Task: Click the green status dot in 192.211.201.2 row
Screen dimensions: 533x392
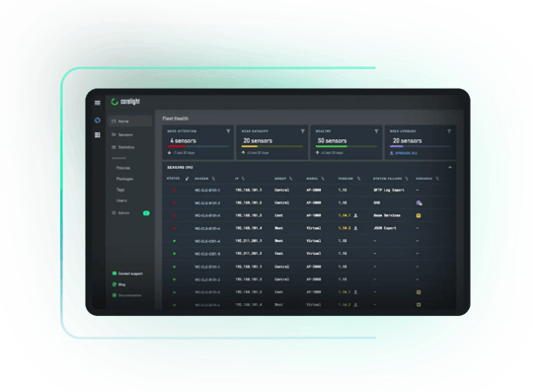Action: click(175, 254)
